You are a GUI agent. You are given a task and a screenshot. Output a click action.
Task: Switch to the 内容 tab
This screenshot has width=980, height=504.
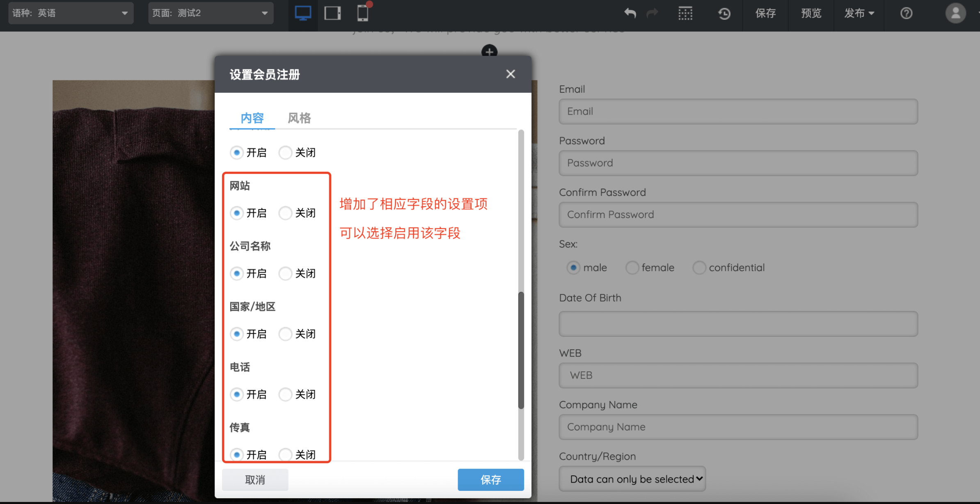tap(252, 118)
